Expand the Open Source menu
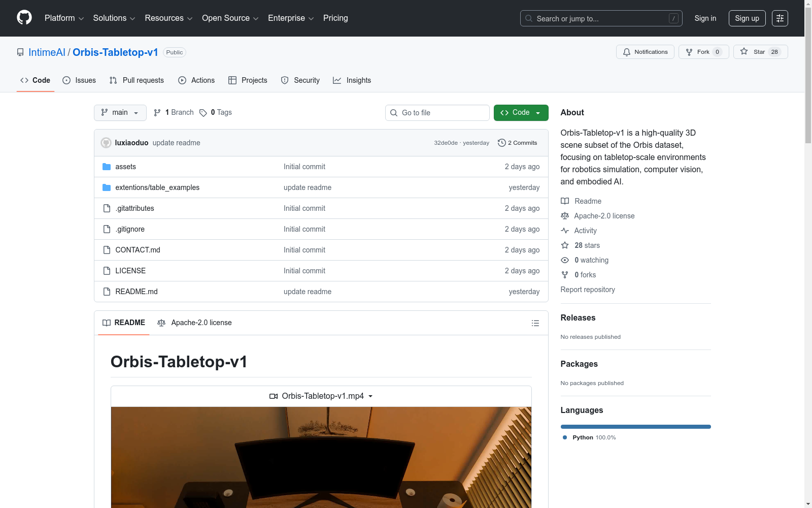This screenshot has width=812, height=508. tap(230, 18)
